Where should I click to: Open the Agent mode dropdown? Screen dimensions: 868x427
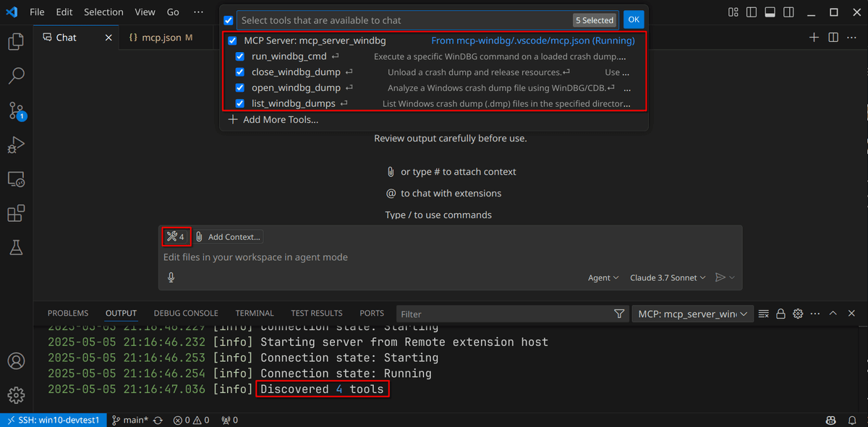coord(603,277)
